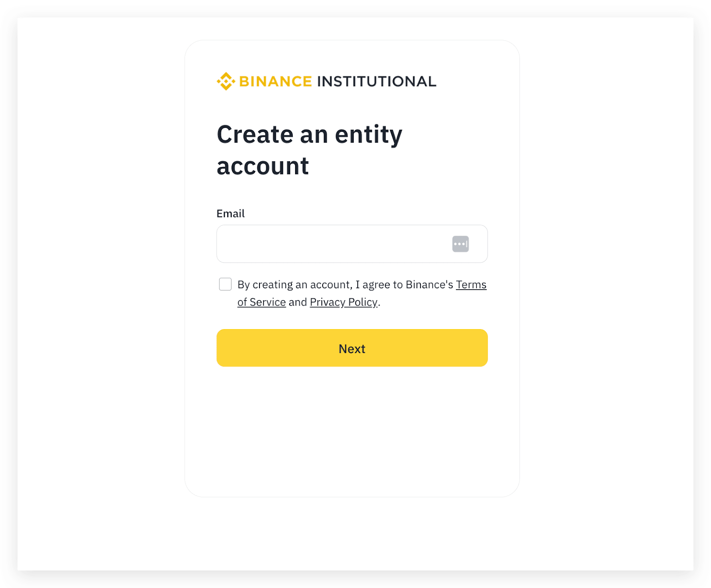Viewport: 711px width, 588px height.
Task: Follow the "of Service" underlined link text
Action: [x=262, y=302]
